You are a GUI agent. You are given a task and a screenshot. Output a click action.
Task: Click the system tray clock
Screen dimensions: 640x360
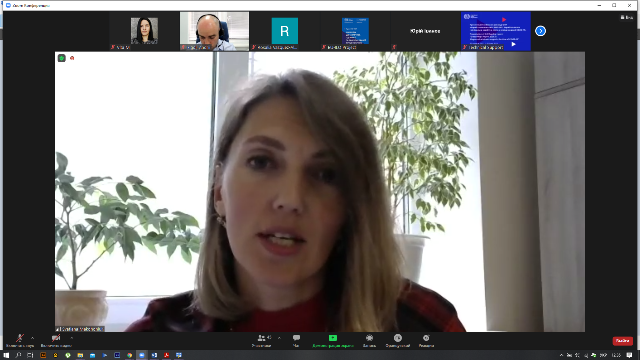(x=616, y=355)
